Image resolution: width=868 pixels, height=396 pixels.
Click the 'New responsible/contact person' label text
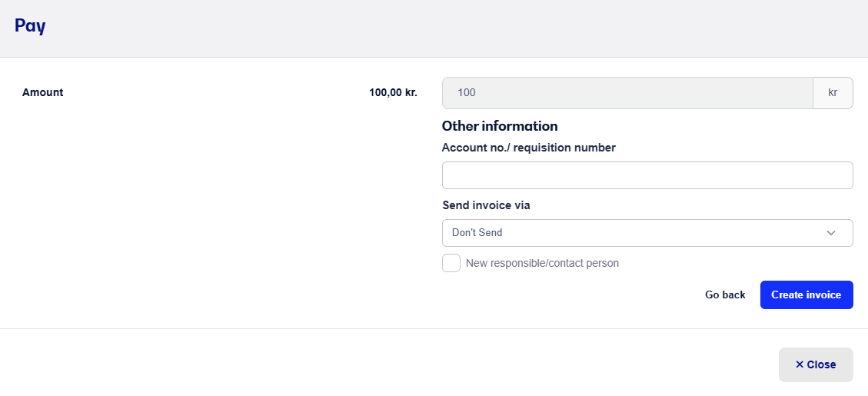(543, 263)
